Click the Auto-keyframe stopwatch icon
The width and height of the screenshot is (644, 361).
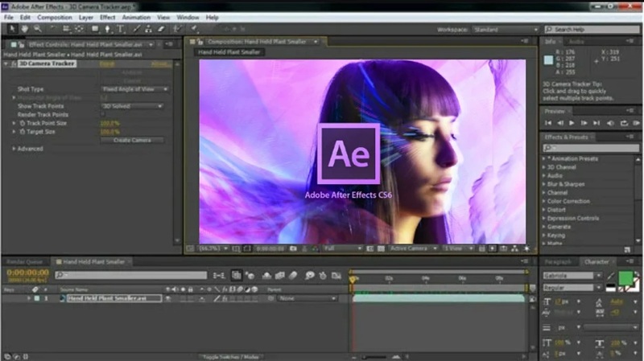pyautogui.click(x=323, y=276)
